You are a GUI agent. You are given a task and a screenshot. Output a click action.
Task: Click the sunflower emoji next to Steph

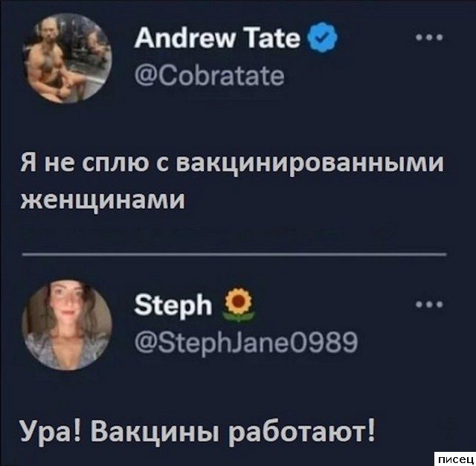[239, 304]
